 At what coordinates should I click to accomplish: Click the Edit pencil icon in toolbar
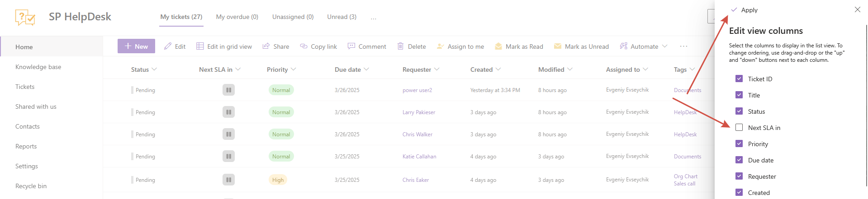coord(168,46)
